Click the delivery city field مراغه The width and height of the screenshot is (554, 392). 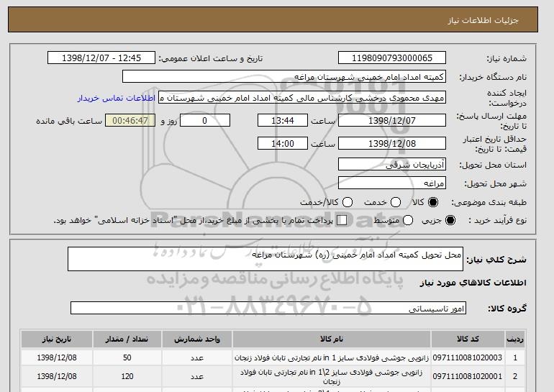pos(391,183)
